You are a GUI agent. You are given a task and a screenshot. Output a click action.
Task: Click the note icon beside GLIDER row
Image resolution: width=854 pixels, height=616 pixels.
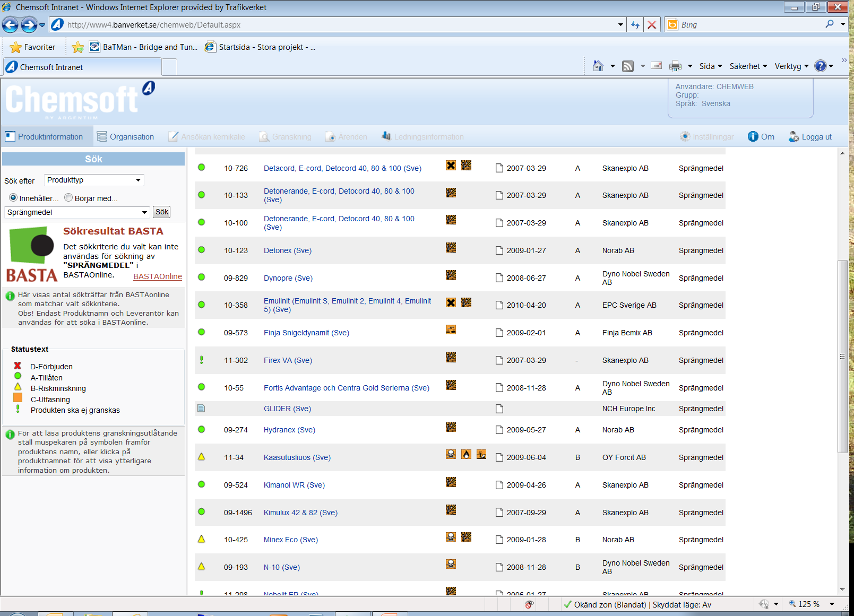[x=201, y=408]
